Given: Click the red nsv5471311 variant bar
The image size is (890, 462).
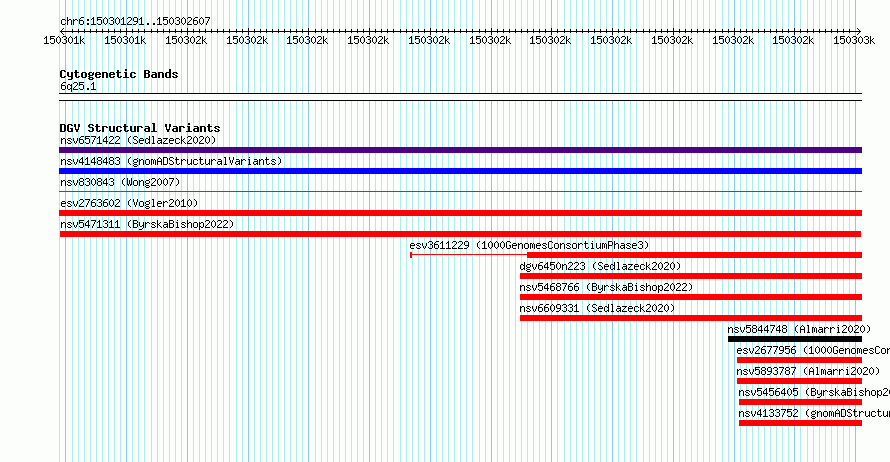Looking at the screenshot, I should point(460,234).
